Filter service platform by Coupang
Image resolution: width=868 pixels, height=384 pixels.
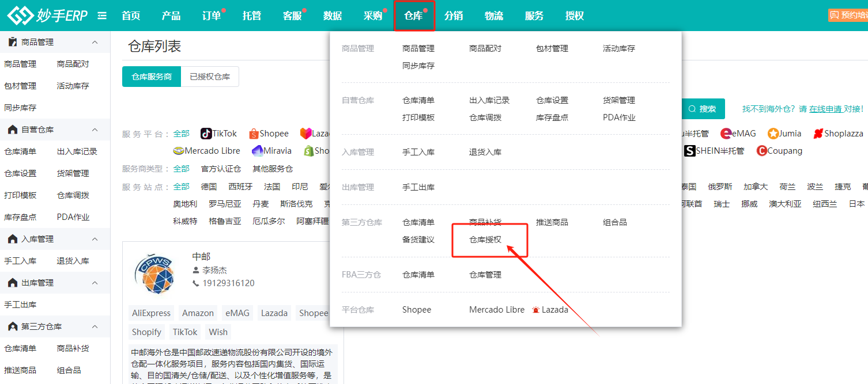tap(779, 151)
